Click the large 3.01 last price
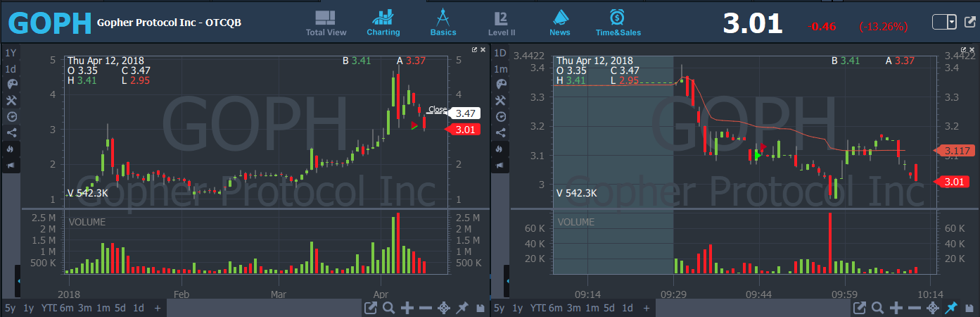 point(753,24)
